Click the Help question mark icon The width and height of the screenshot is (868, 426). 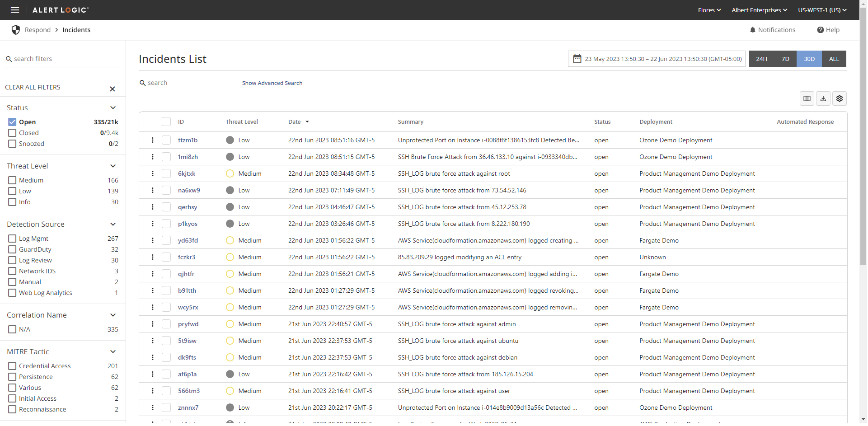click(x=821, y=30)
